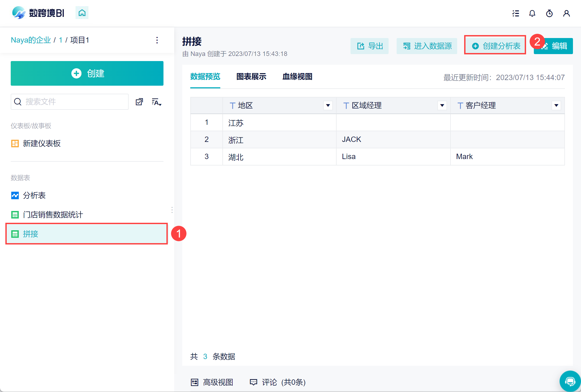Toggle batch select mode icon beside search
This screenshot has width=581, height=392.
pyautogui.click(x=139, y=102)
